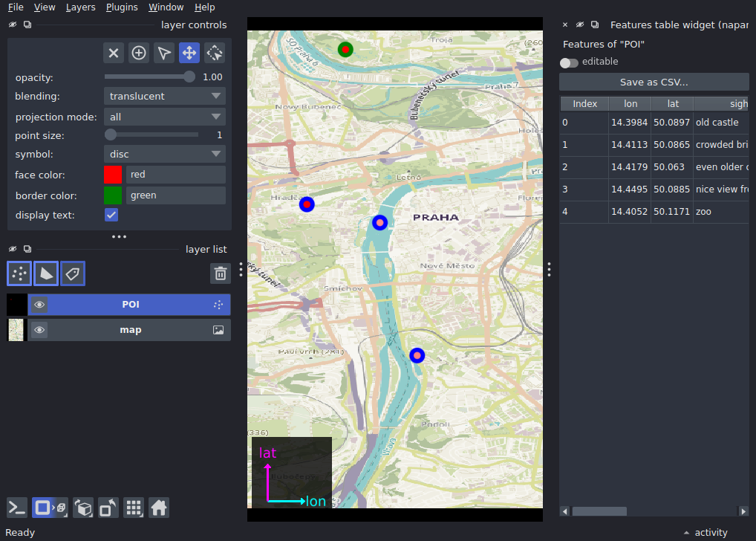Screen dimensions: 756x541
Task: Uncheck the display text checkbox
Action: tap(111, 215)
